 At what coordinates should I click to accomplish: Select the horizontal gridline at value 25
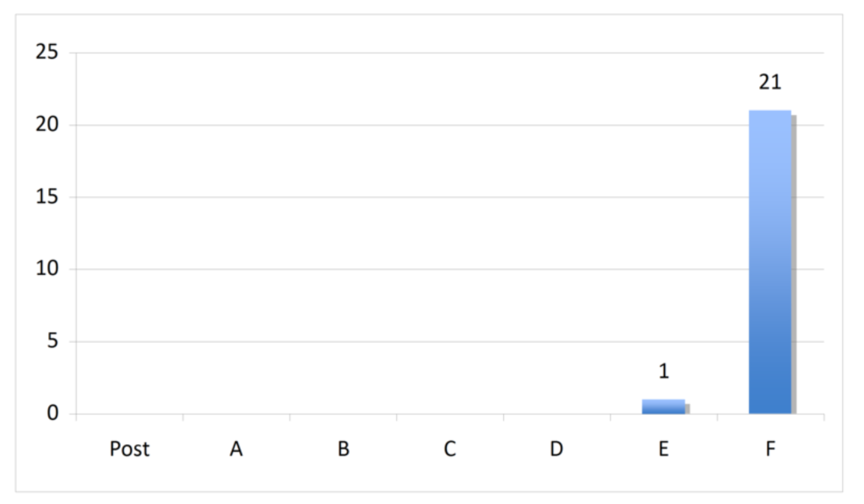pyautogui.click(x=437, y=53)
